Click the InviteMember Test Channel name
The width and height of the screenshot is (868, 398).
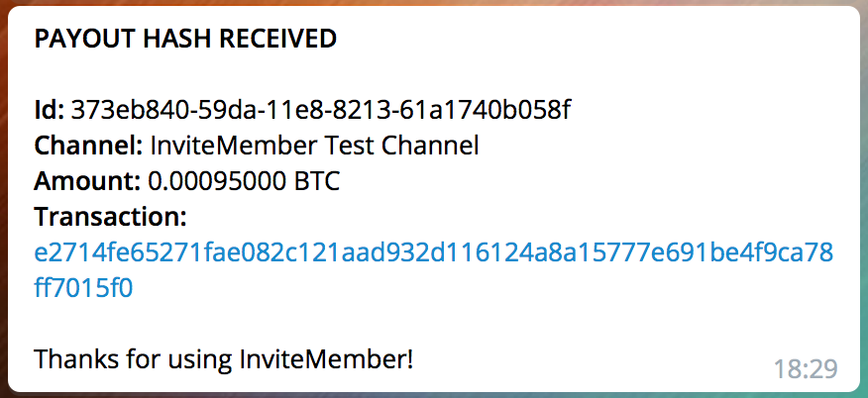pos(314,146)
